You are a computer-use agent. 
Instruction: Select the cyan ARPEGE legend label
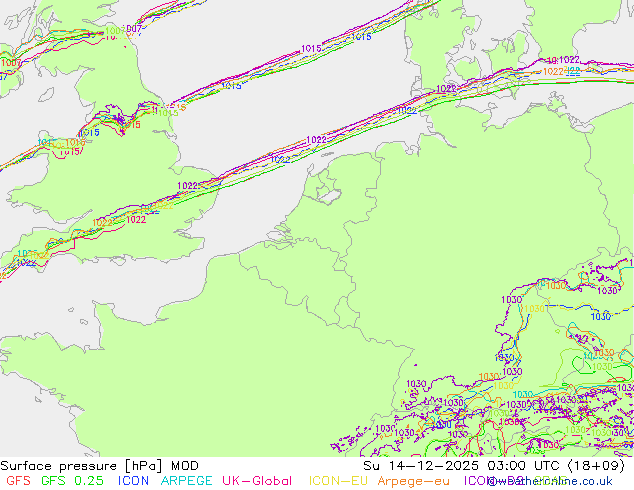186,481
